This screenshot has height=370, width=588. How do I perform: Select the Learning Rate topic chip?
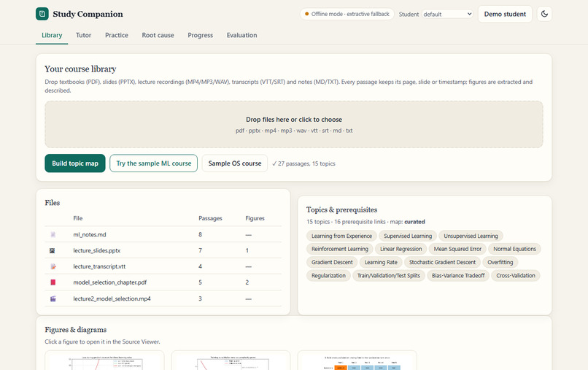coord(381,262)
